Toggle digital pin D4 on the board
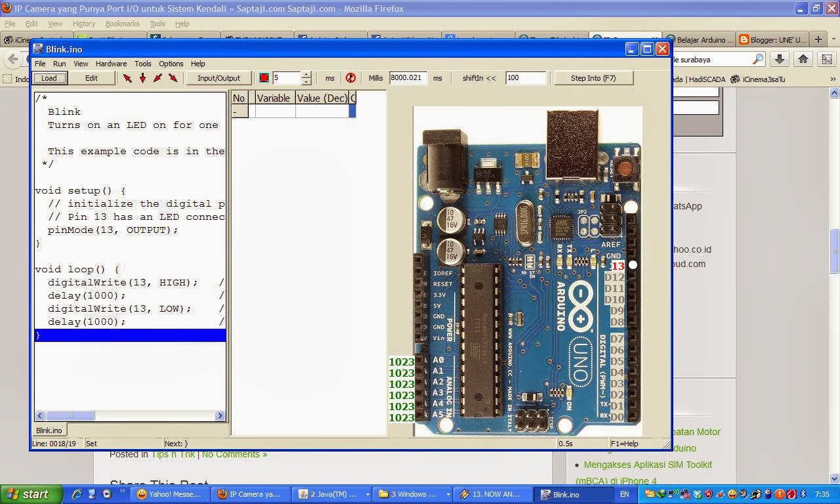 coord(617,373)
